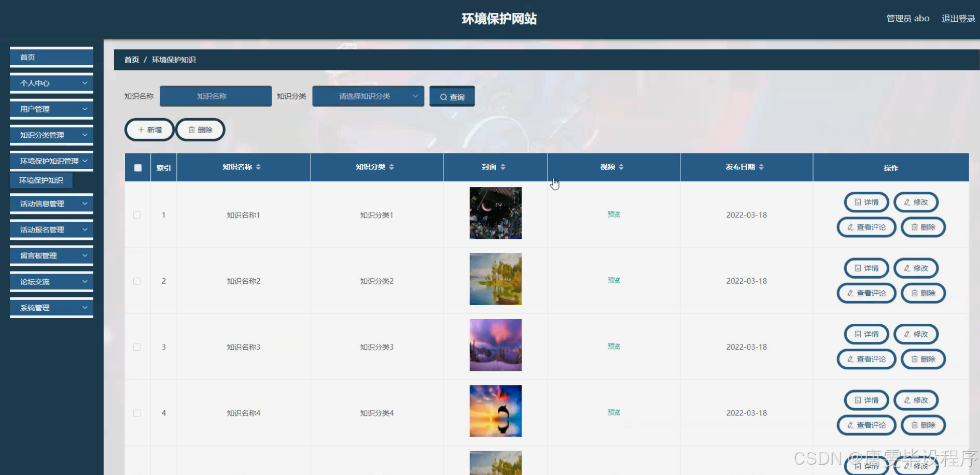The image size is (980, 475).
Task: Click 修改 for the 知识名称1 row
Action: (916, 202)
